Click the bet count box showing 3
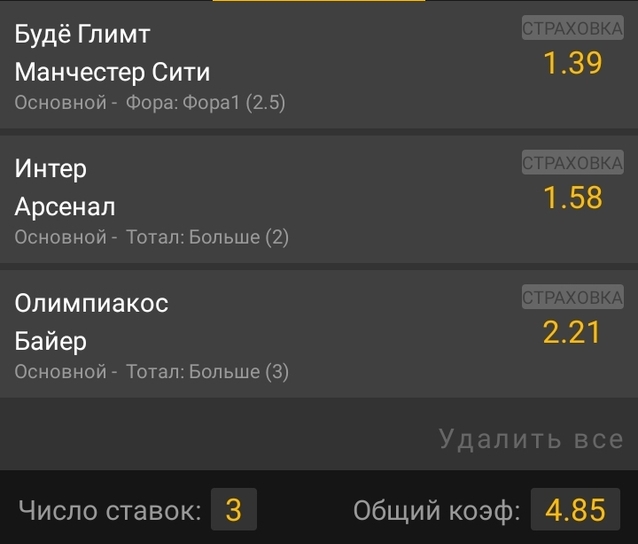 [x=233, y=511]
